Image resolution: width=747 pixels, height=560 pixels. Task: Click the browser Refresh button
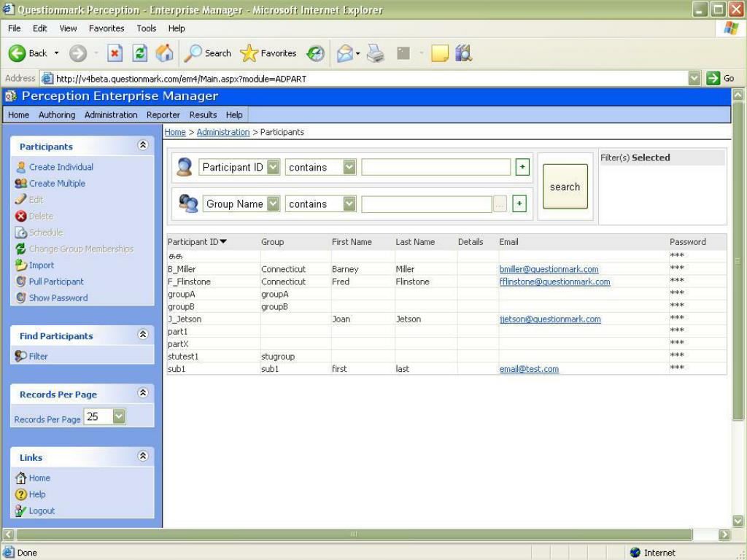(139, 53)
